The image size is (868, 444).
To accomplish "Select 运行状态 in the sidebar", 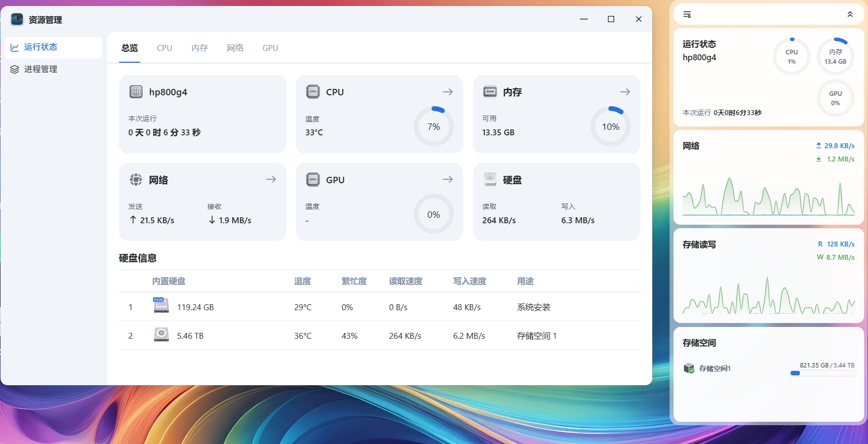I will click(40, 47).
